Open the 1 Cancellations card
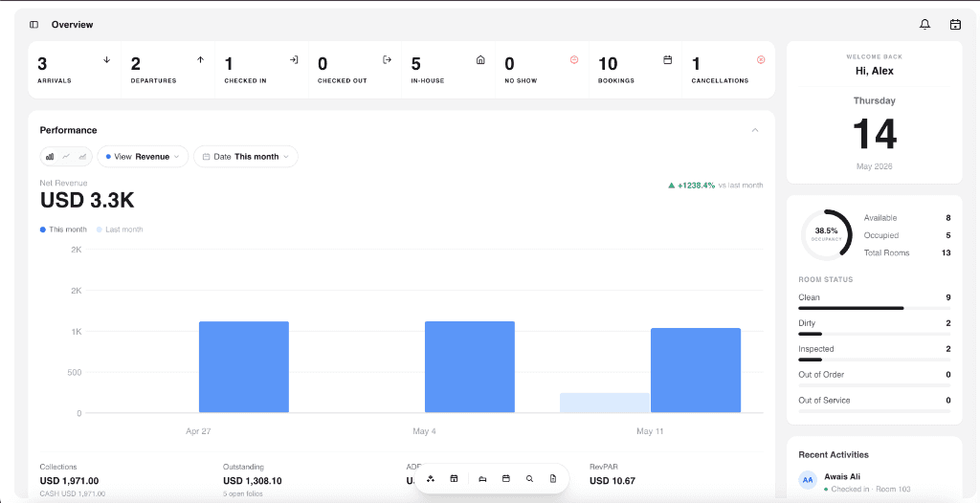Image resolution: width=980 pixels, height=503 pixels. pyautogui.click(x=728, y=70)
